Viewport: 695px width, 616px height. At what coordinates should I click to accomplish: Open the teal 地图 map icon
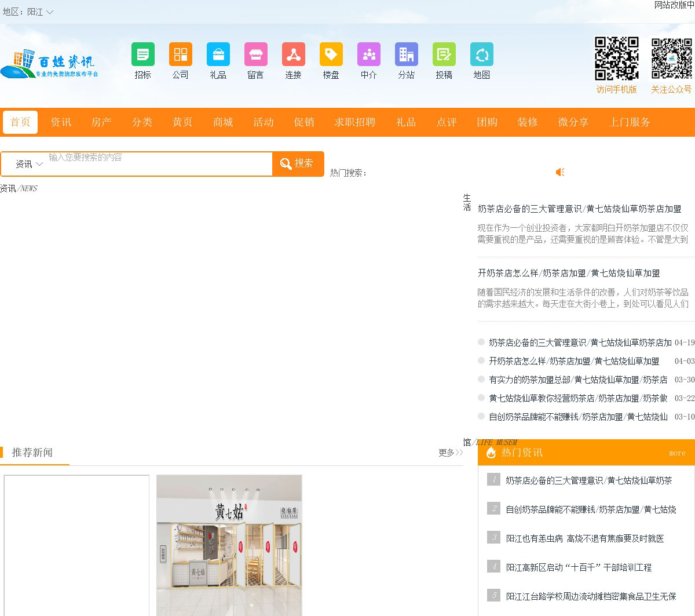481,54
